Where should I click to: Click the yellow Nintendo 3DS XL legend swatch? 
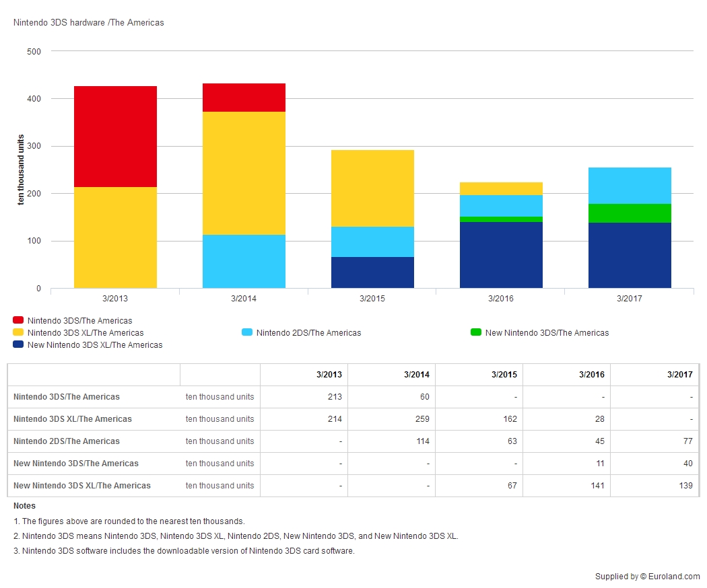[x=18, y=332]
